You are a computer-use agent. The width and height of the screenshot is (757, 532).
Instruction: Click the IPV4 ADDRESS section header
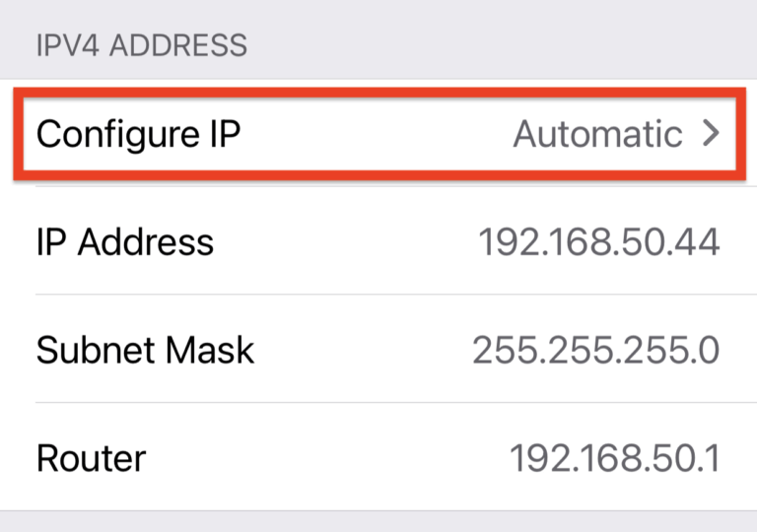[141, 45]
